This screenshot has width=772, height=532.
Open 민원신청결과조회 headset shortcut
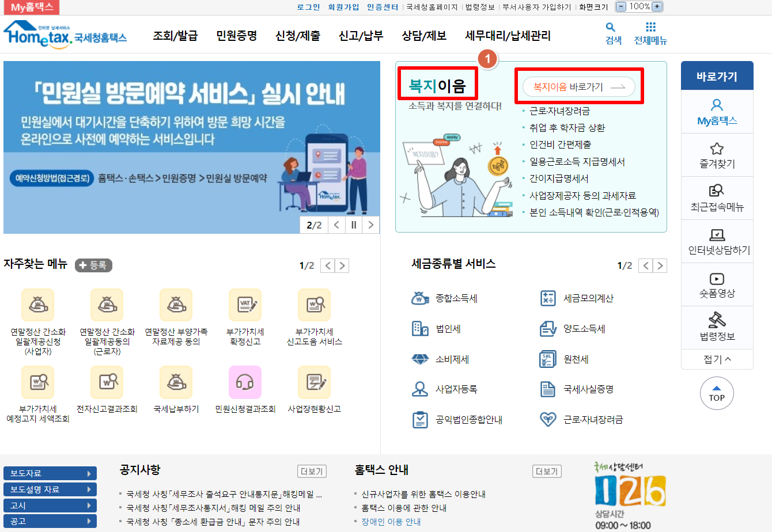click(245, 390)
